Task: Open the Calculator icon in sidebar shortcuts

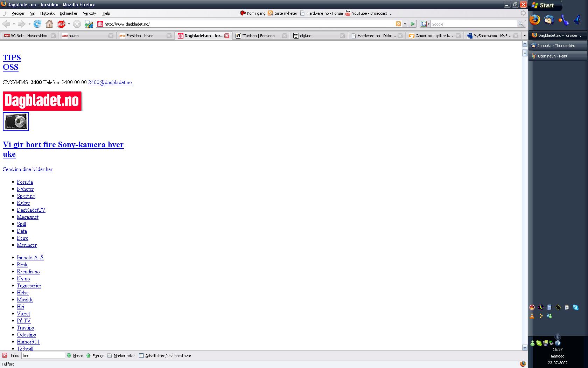Action: [x=549, y=307]
